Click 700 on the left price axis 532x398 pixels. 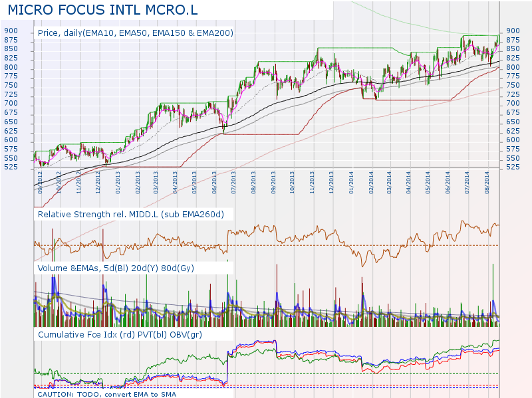(x=11, y=104)
